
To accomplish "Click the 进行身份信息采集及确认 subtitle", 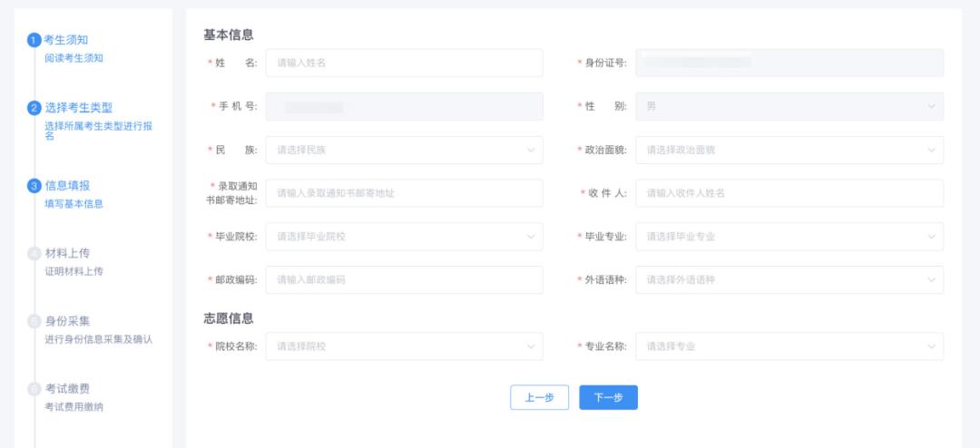I will [x=98, y=339].
